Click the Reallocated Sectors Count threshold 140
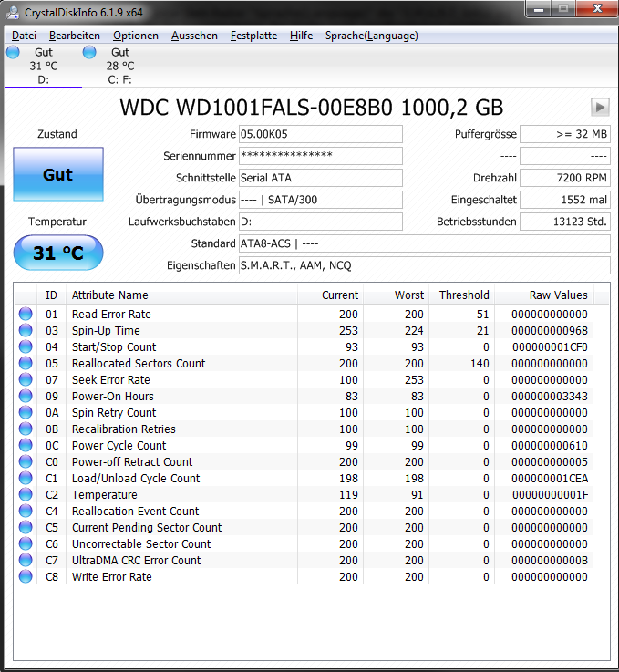Viewport: 619px width, 672px height. 480,364
